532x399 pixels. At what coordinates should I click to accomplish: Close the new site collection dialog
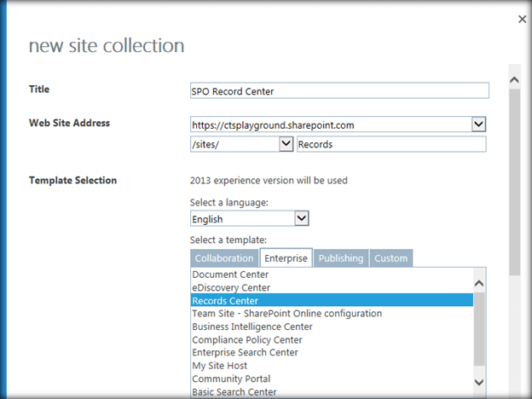[x=522, y=19]
